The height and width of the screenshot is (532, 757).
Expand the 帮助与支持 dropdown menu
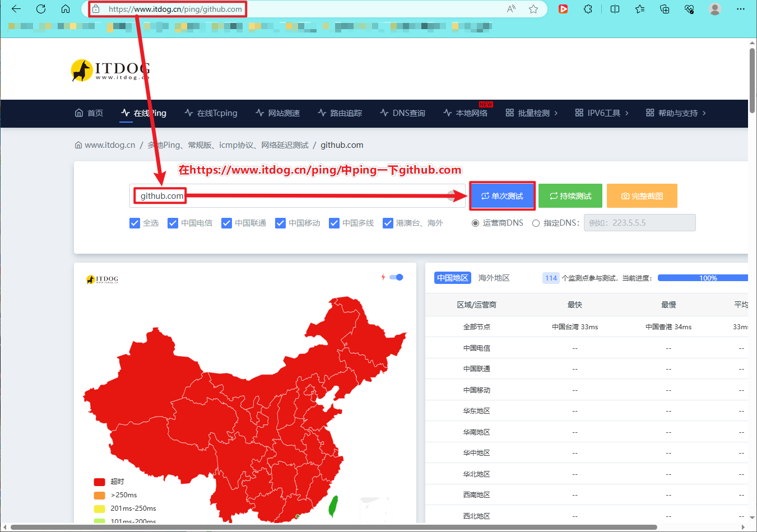pos(676,113)
